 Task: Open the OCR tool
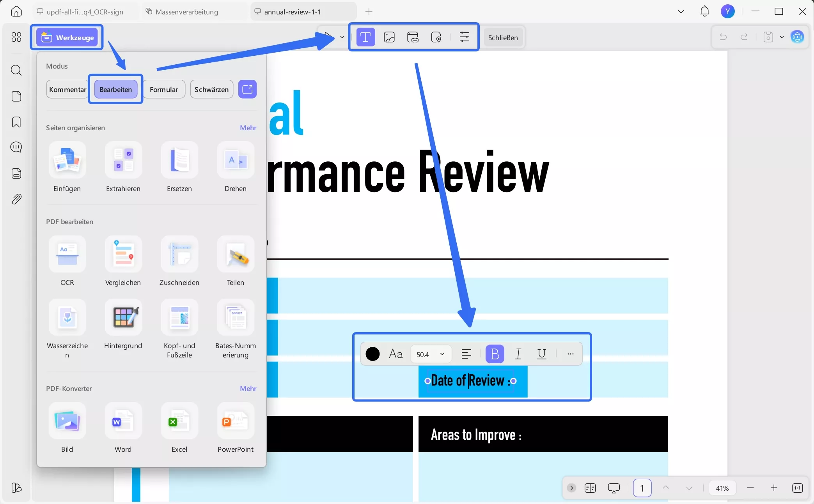coord(67,254)
